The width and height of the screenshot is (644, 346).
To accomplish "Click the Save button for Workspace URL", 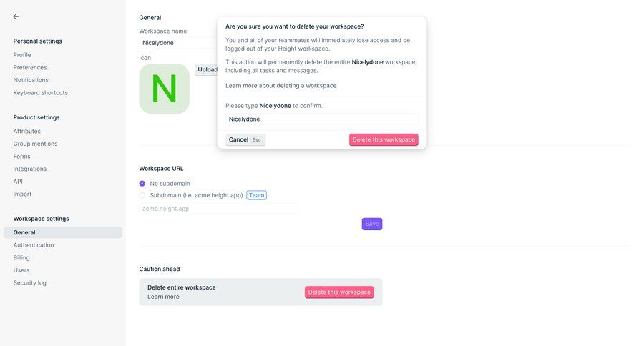I will tap(372, 224).
